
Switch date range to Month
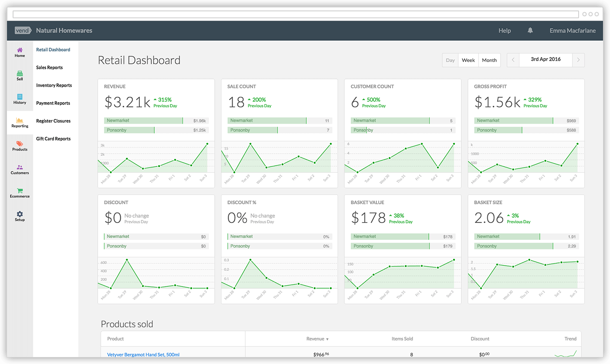point(489,60)
